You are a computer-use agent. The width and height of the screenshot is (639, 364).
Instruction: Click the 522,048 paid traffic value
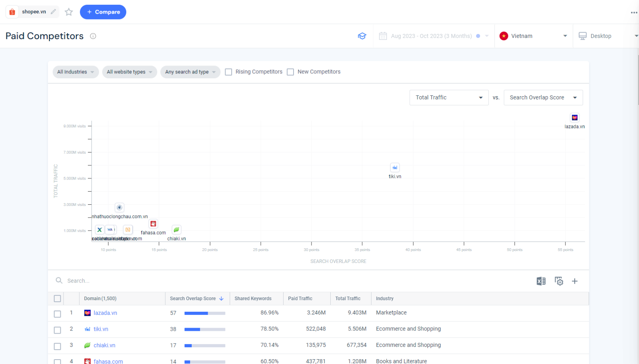(x=316, y=329)
